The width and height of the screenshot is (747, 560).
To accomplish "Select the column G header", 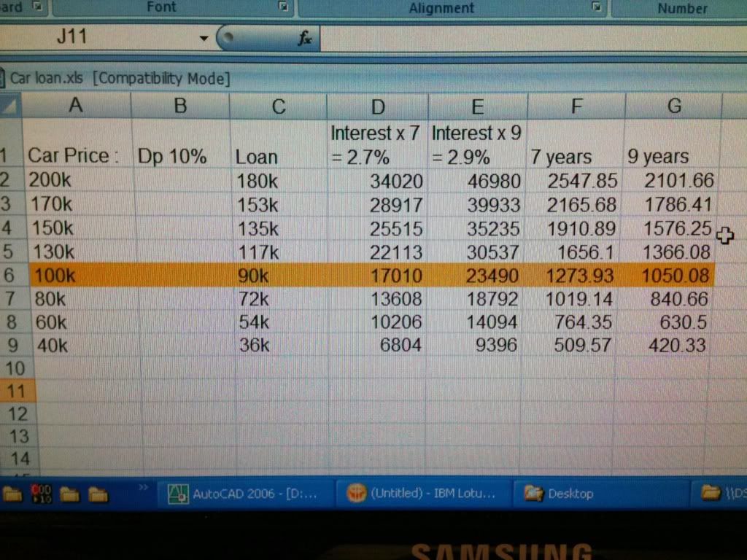I will coord(673,106).
